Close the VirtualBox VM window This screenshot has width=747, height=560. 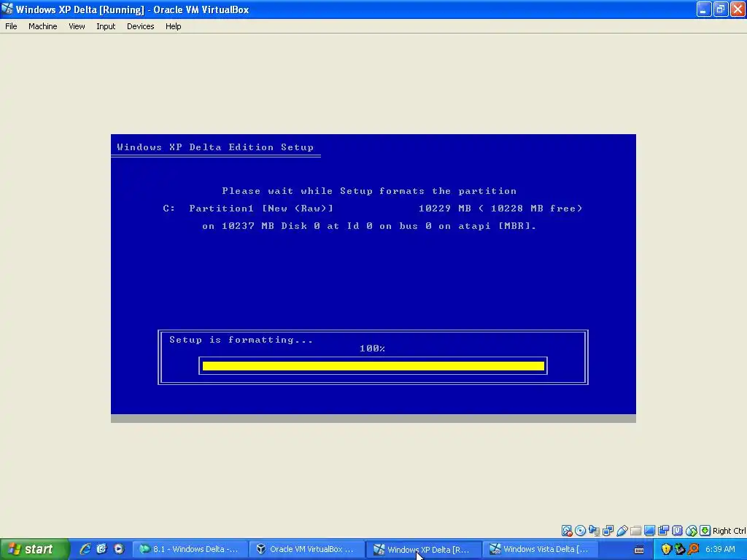pyautogui.click(x=738, y=9)
